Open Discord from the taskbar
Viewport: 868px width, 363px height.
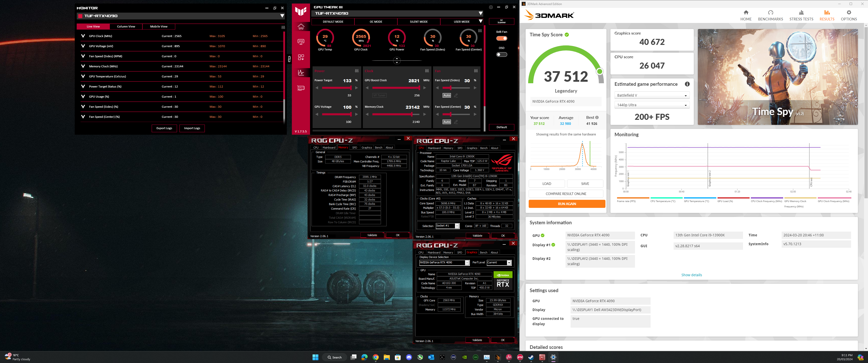(x=409, y=357)
